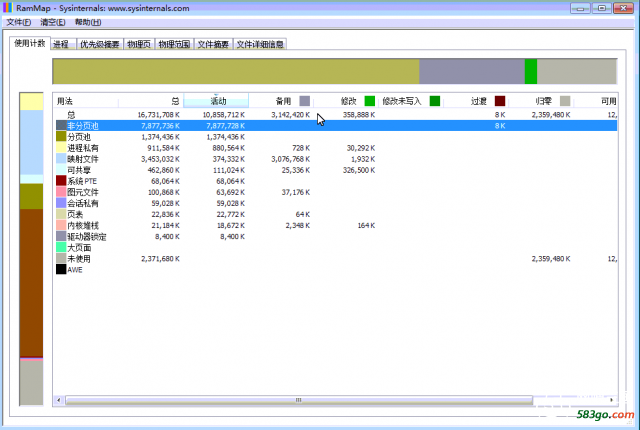Click the dark red swatch beside 过渡 header
The width and height of the screenshot is (640, 430).
pos(500,101)
